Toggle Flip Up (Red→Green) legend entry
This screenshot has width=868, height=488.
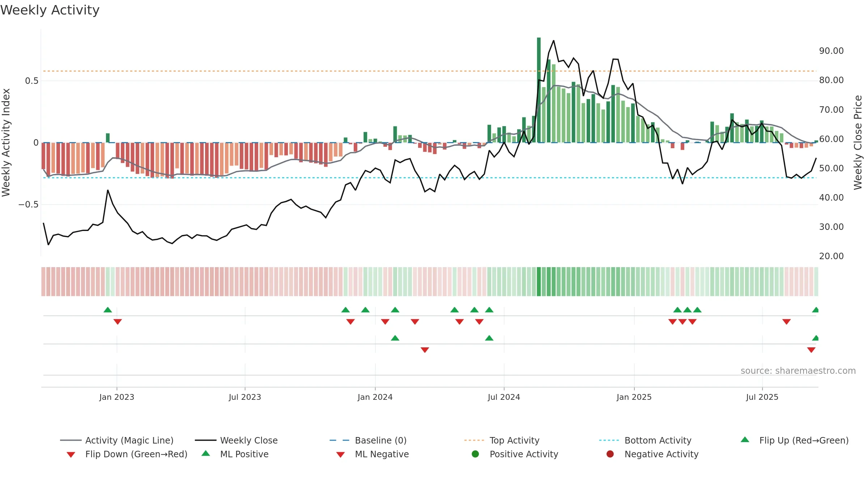(x=795, y=440)
